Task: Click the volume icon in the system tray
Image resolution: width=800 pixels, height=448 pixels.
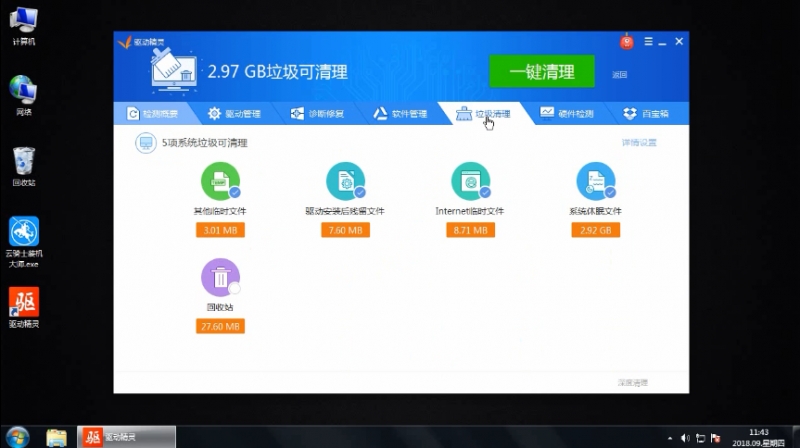Action: [x=685, y=438]
